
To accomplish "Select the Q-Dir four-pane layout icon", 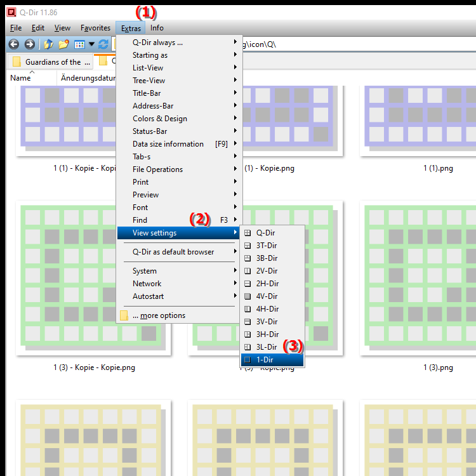I will pos(248,233).
